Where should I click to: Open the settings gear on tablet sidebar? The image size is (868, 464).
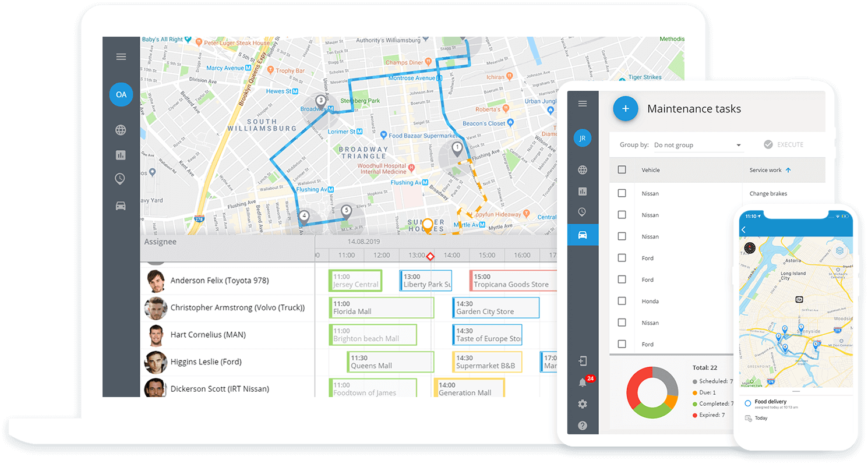point(583,404)
